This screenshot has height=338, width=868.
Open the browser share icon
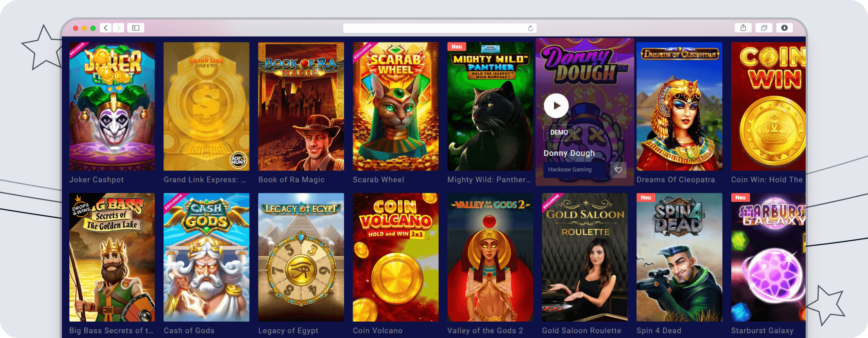[743, 28]
